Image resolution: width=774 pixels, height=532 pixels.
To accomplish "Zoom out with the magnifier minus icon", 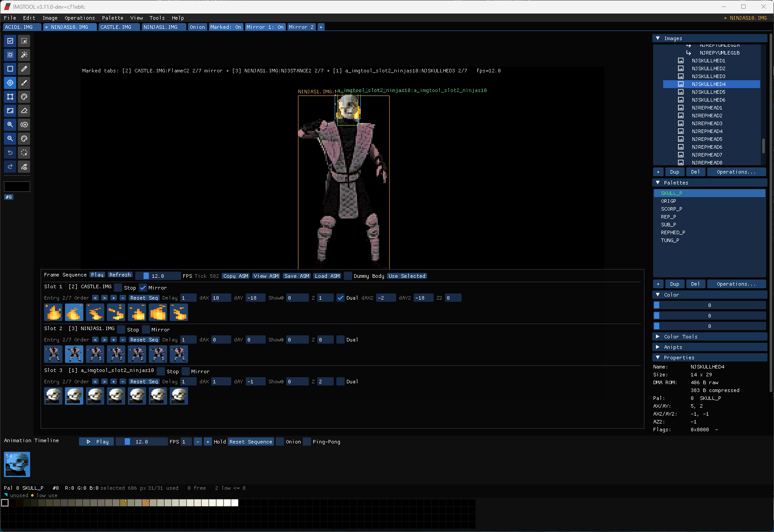I will pos(10,139).
